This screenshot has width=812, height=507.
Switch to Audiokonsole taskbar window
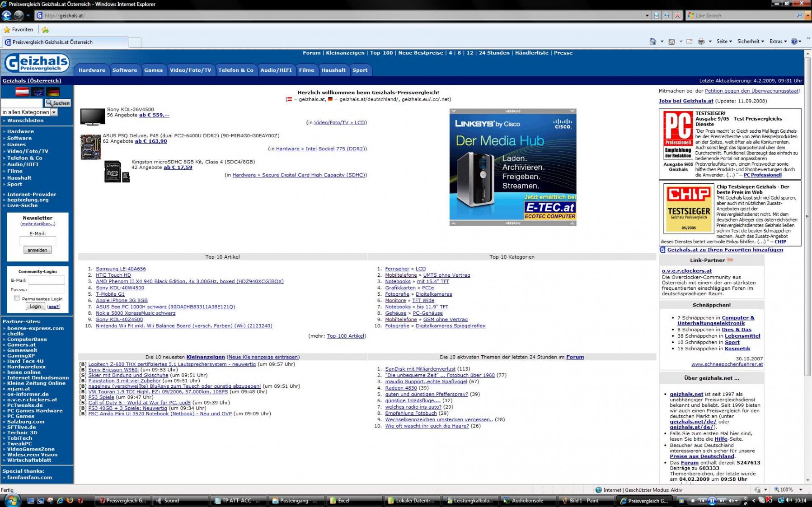(528, 501)
